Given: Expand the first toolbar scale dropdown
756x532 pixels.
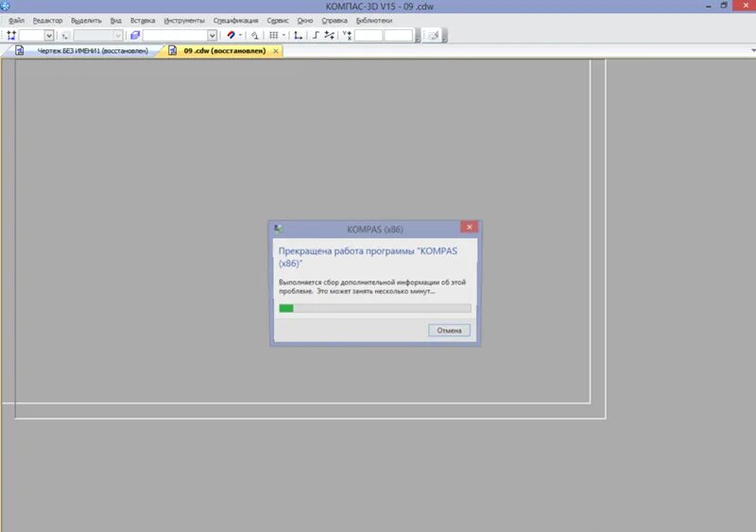Looking at the screenshot, I should pyautogui.click(x=49, y=36).
